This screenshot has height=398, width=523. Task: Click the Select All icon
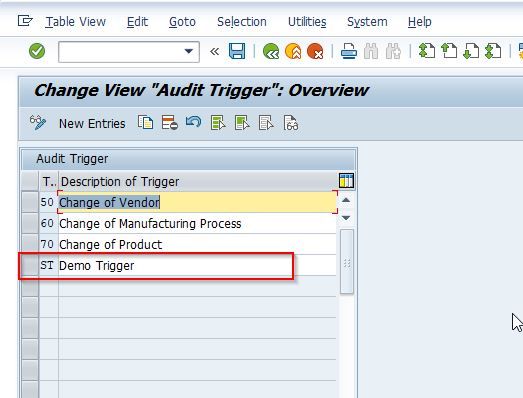tap(218, 123)
